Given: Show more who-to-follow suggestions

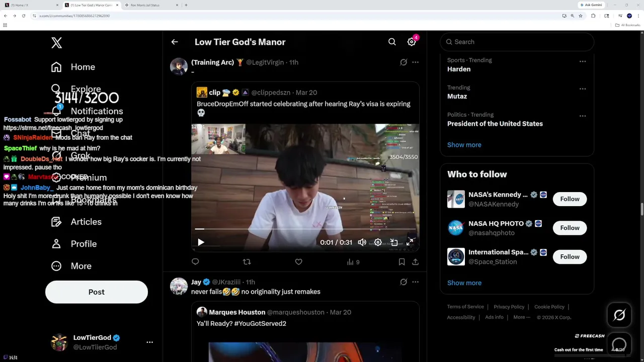Looking at the screenshot, I should [464, 283].
